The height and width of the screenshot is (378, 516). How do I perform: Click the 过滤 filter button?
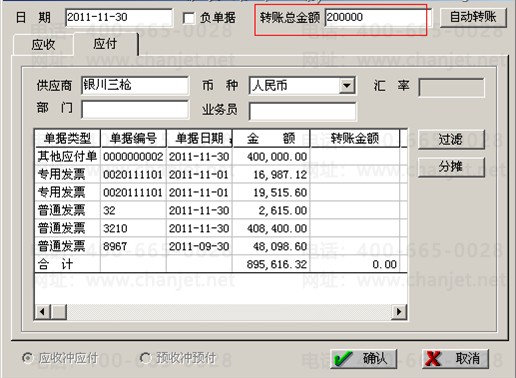(x=451, y=139)
